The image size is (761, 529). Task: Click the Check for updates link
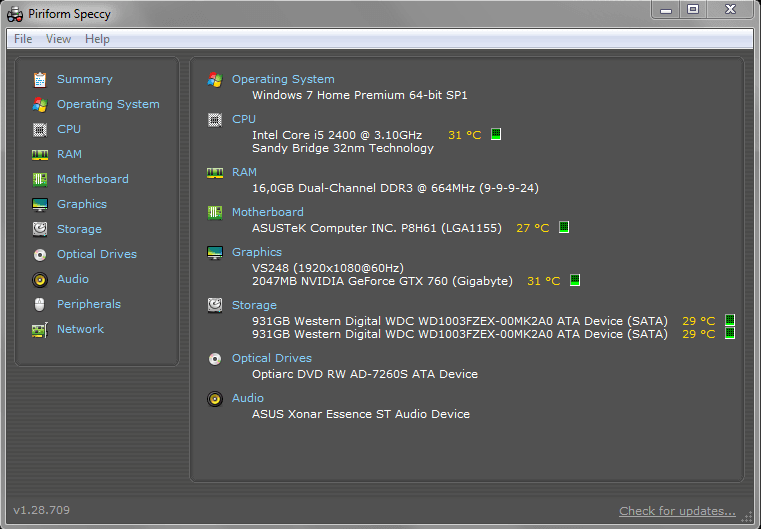pyautogui.click(x=677, y=511)
